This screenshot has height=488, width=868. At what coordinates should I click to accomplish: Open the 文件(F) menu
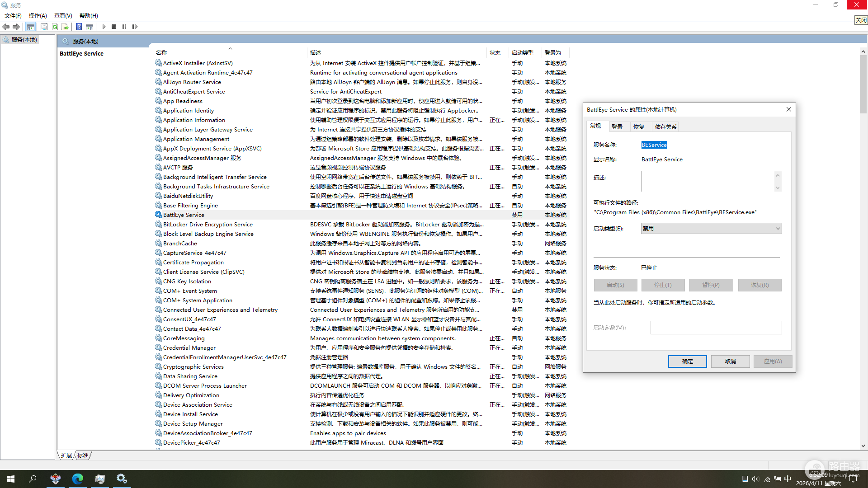click(13, 15)
